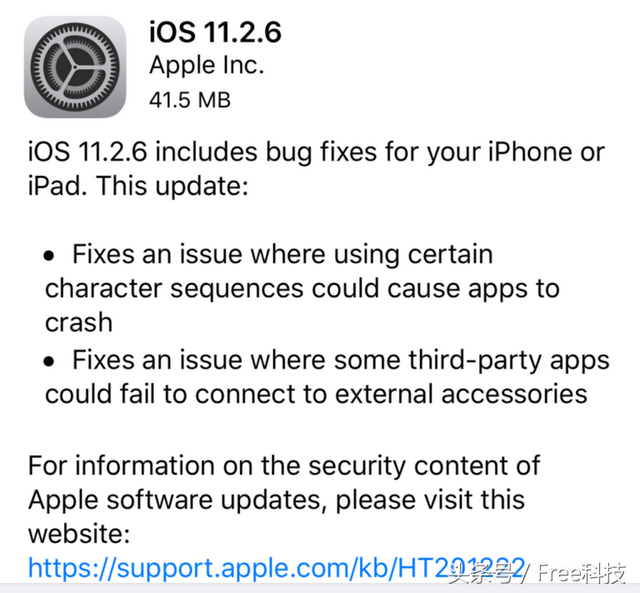Click the 'website:' text
The width and height of the screenshot is (640, 593).
point(79,533)
